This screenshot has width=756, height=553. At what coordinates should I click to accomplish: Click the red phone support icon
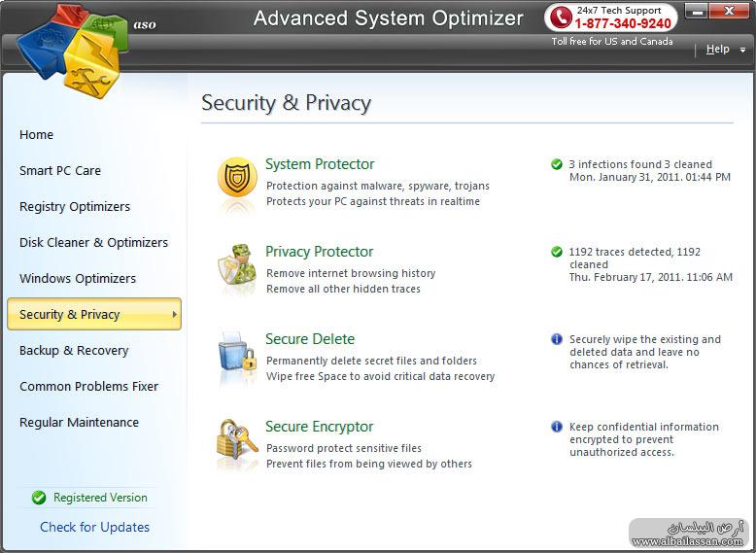561,17
